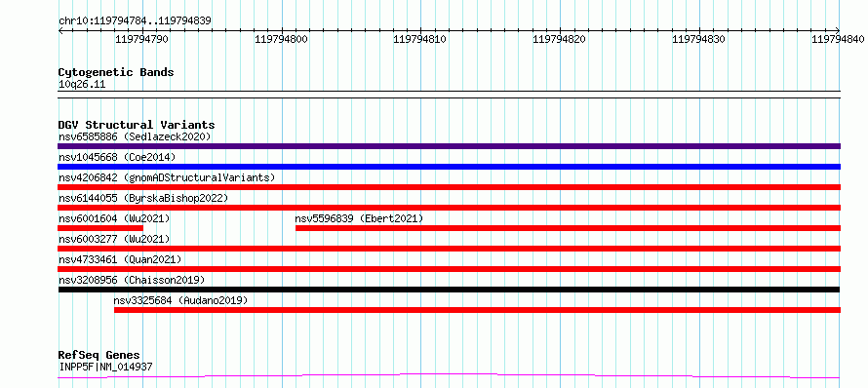Open nsv4206842 (gnomADStructuralVariants) label
The width and height of the screenshot is (868, 388).
(167, 177)
